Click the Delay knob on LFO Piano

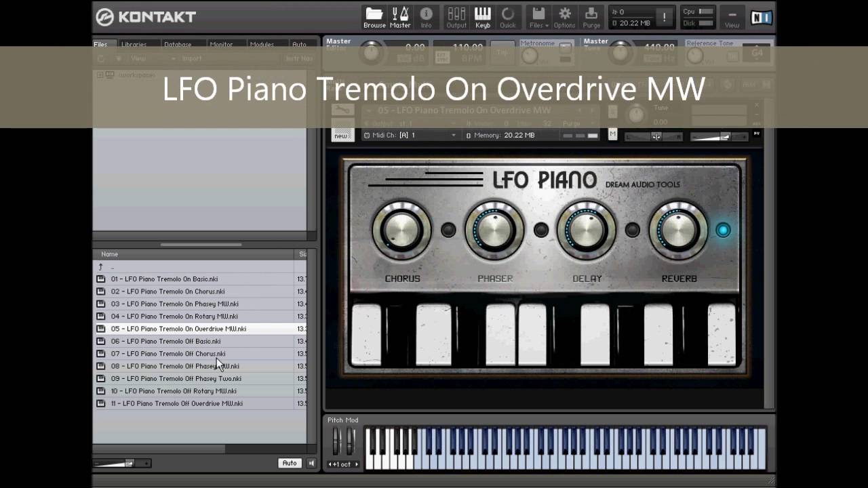(x=587, y=230)
